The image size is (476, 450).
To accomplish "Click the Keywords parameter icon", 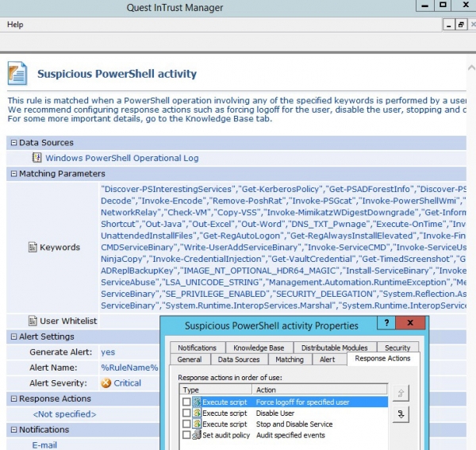I will point(33,248).
